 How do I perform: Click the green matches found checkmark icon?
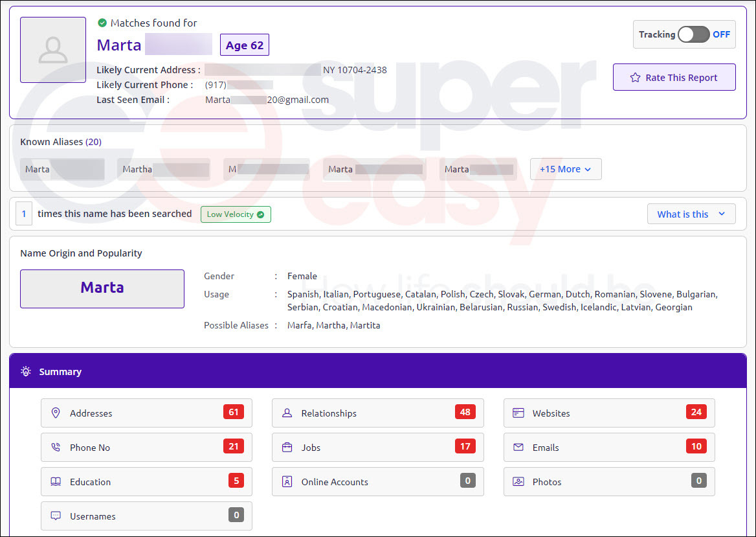pos(102,23)
